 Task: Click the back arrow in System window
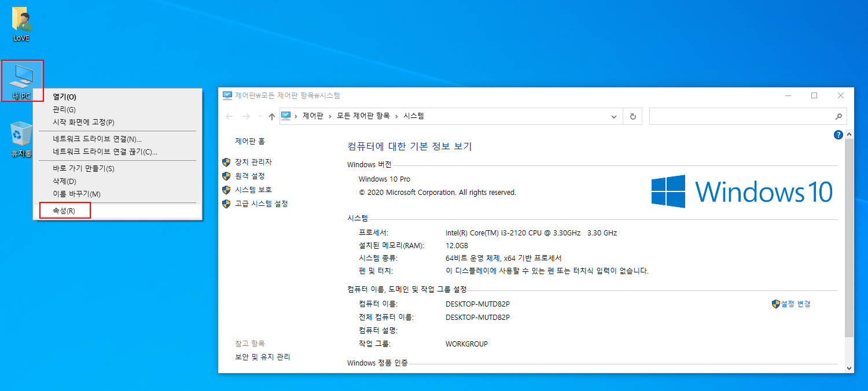[229, 116]
